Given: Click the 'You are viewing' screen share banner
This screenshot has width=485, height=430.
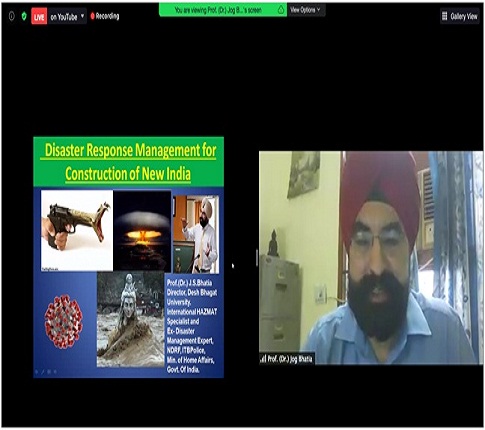Looking at the screenshot, I should (x=223, y=10).
